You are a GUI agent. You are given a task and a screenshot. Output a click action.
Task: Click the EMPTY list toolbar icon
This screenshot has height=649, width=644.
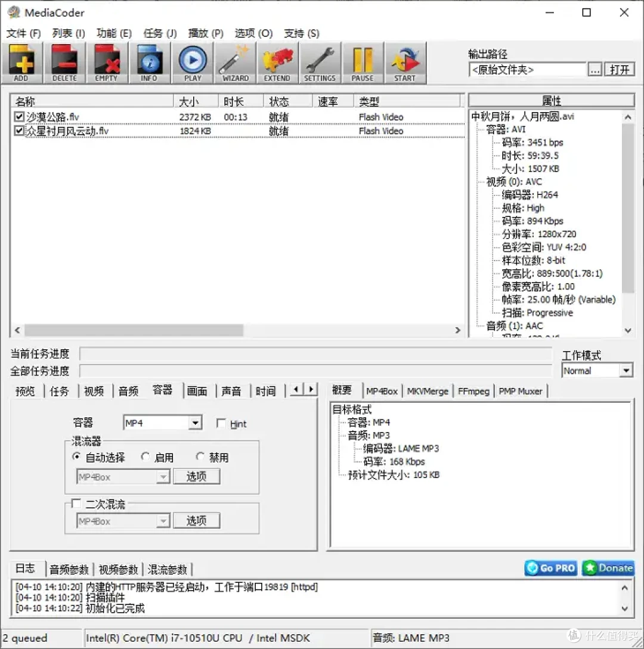tap(107, 63)
